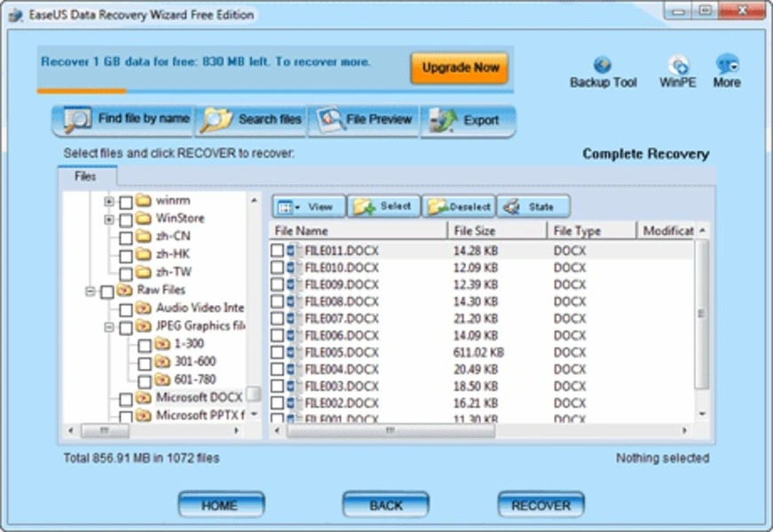Click Find file by name

pos(123,118)
